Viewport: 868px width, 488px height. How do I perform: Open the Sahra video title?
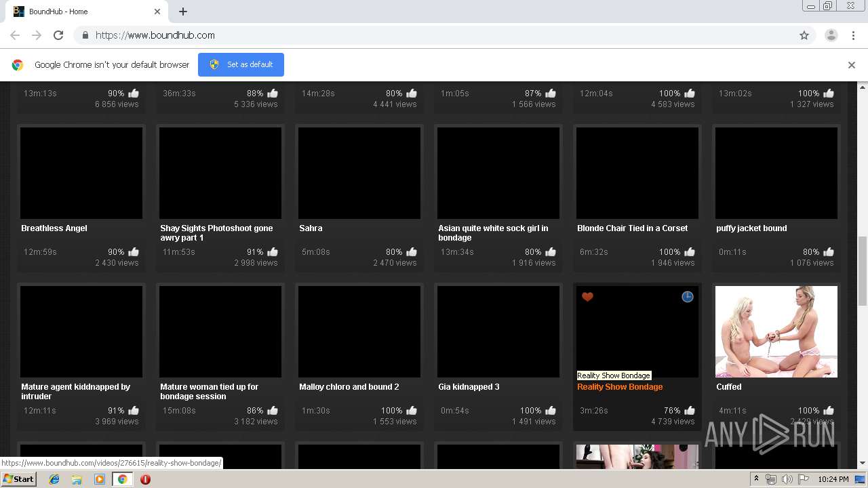point(311,228)
